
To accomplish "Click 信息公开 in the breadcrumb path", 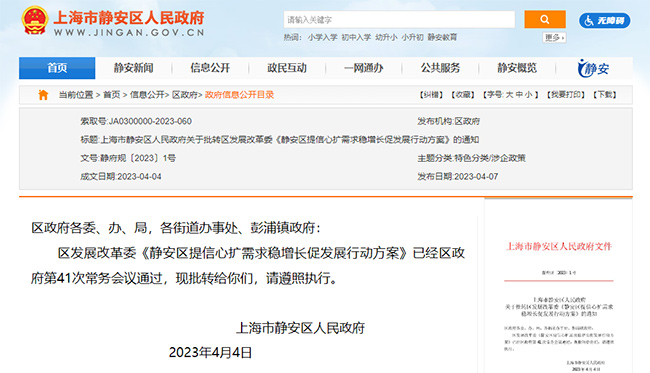I will [147, 95].
